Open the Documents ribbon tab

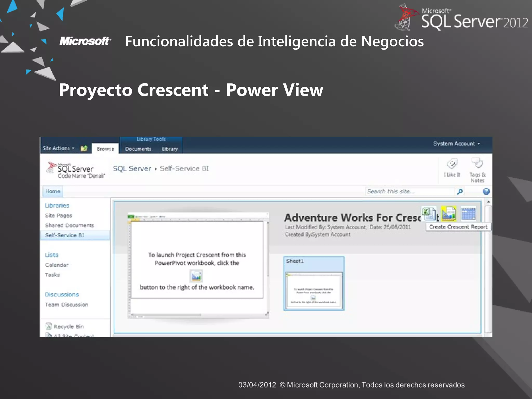coord(138,149)
